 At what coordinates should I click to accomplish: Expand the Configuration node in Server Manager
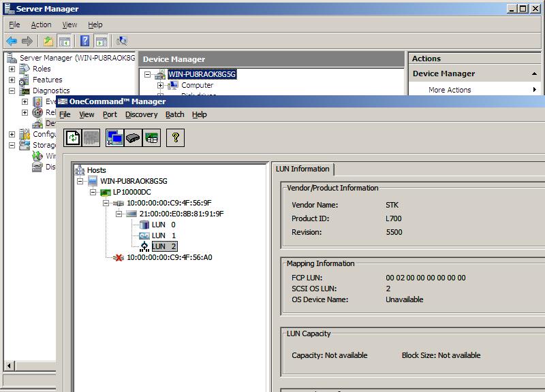point(12,134)
